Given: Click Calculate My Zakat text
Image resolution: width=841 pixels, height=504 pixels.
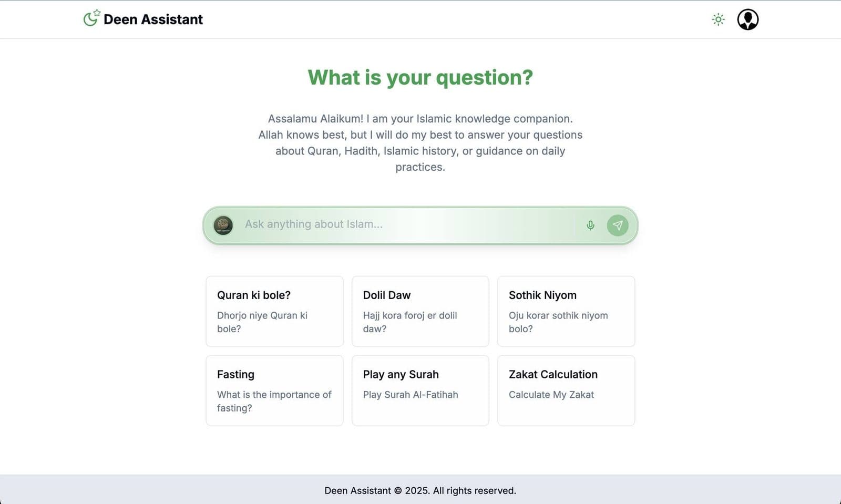Looking at the screenshot, I should pyautogui.click(x=551, y=395).
